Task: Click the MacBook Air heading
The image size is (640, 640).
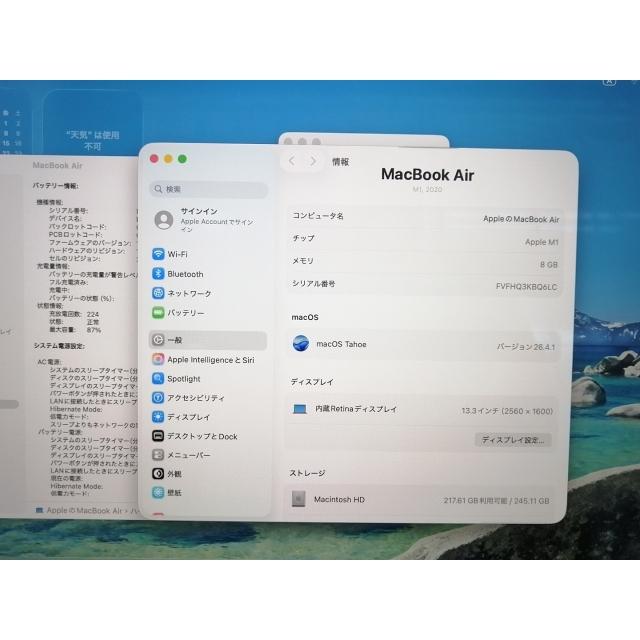Action: click(427, 175)
